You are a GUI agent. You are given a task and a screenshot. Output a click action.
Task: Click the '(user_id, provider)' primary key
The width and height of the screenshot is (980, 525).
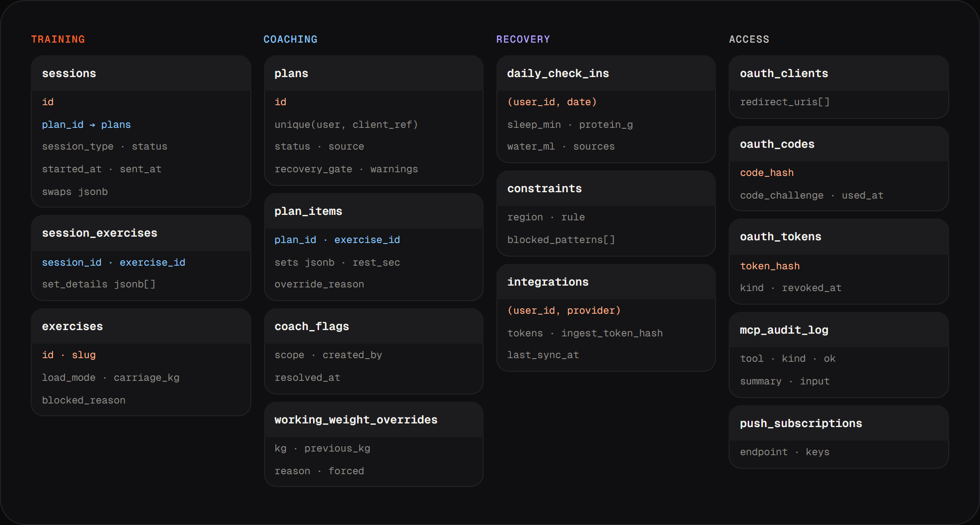point(564,311)
